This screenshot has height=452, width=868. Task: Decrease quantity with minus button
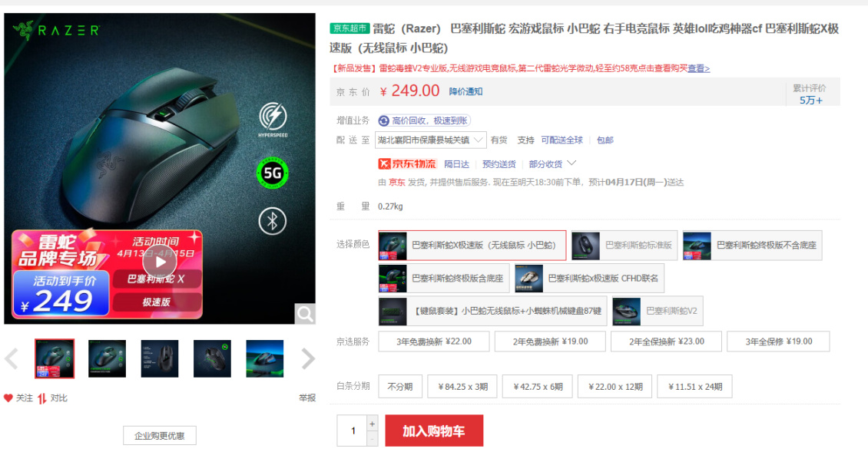[x=373, y=439]
